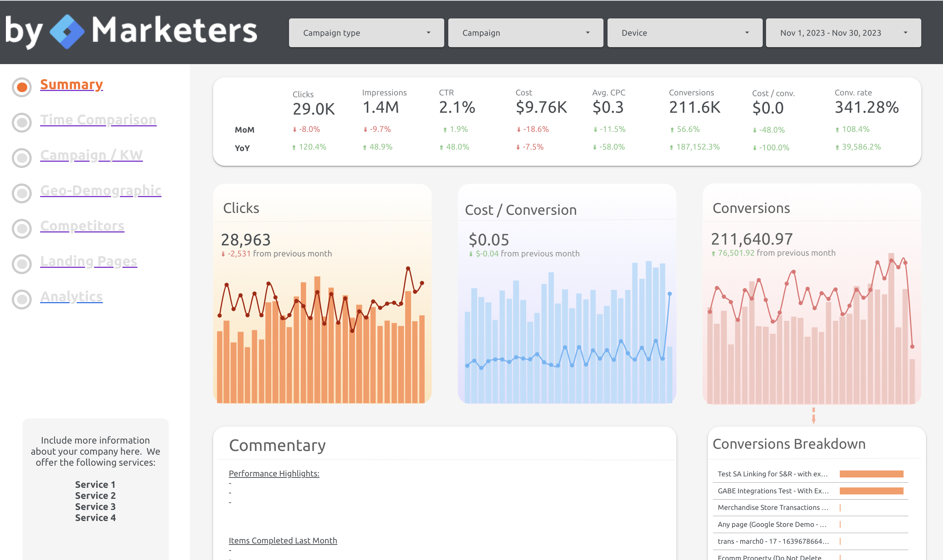This screenshot has width=943, height=560.
Task: Open the Nov 2023 date range picker
Action: pyautogui.click(x=843, y=33)
